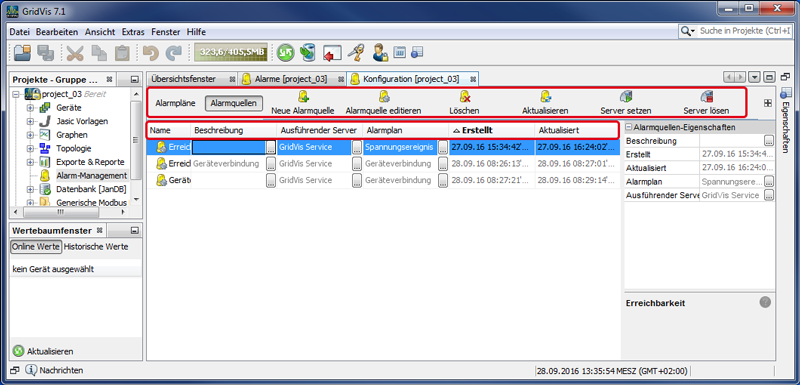
Task: Click the help question mark beside Erreichbarkeit
Action: [x=764, y=302]
